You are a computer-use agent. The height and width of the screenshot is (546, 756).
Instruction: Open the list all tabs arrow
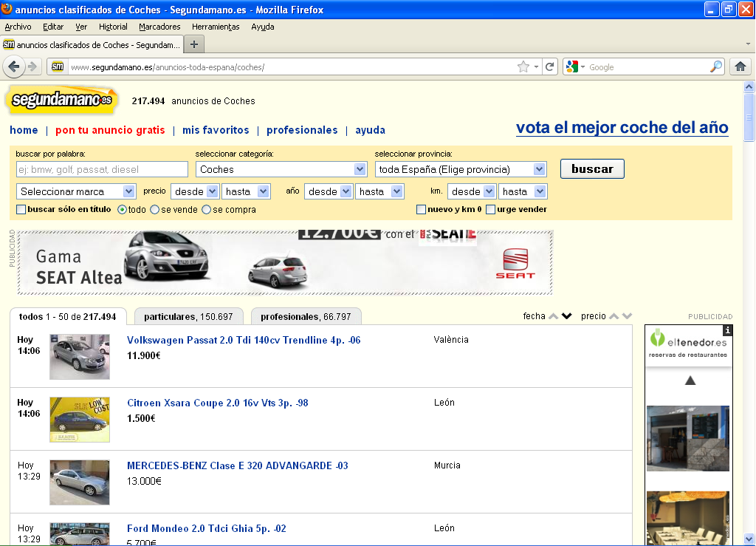(x=748, y=44)
